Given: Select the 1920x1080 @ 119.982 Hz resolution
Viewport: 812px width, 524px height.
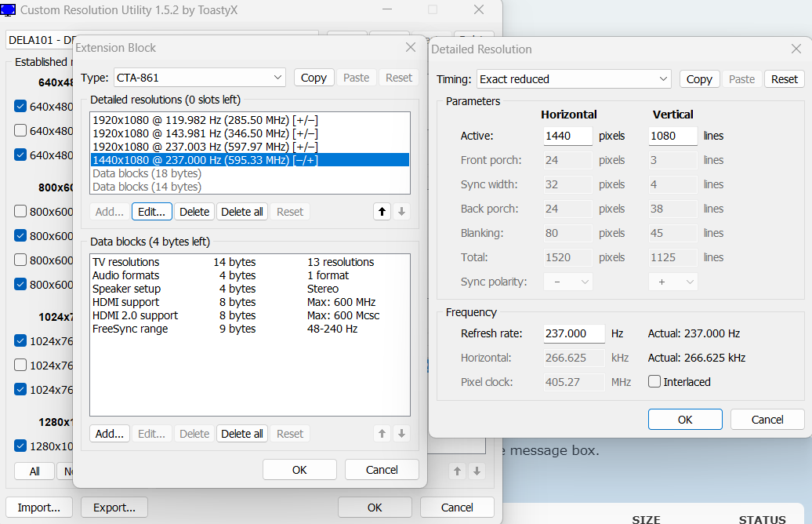Looking at the screenshot, I should (205, 120).
